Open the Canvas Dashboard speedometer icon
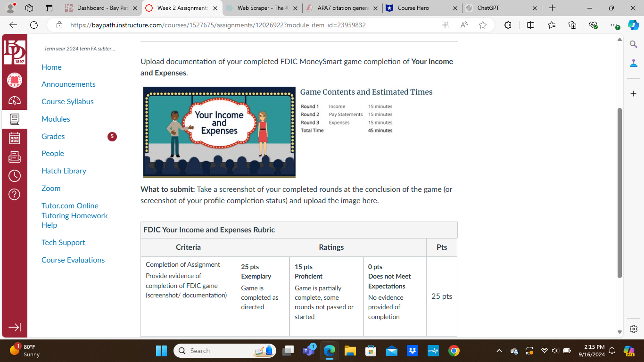This screenshot has height=362, width=644. pos(15,100)
